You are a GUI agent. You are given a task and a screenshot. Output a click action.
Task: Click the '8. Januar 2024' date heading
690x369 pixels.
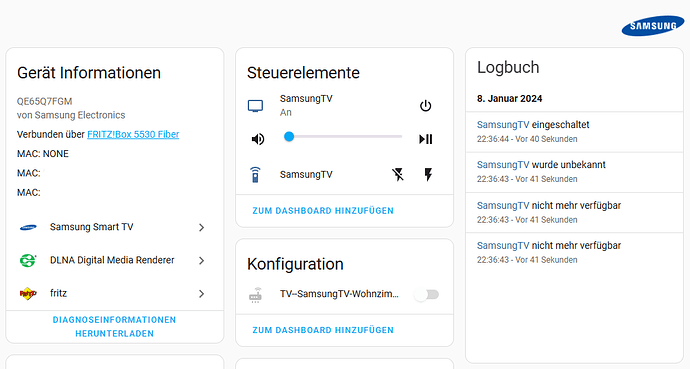pyautogui.click(x=510, y=99)
